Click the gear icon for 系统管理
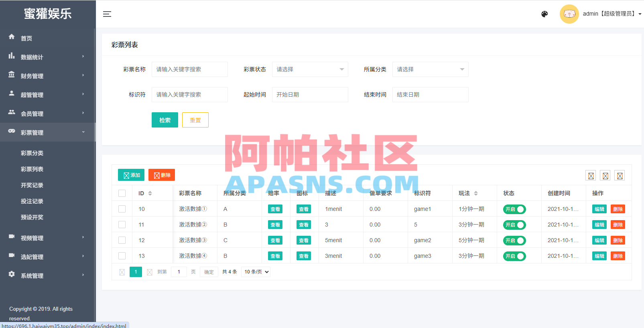Image resolution: width=644 pixels, height=328 pixels. click(x=12, y=274)
